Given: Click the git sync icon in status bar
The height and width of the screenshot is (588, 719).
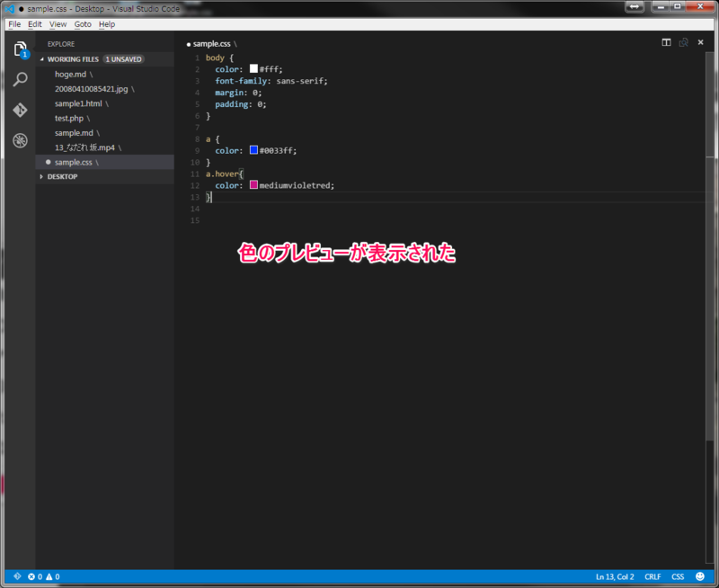Looking at the screenshot, I should (x=17, y=576).
